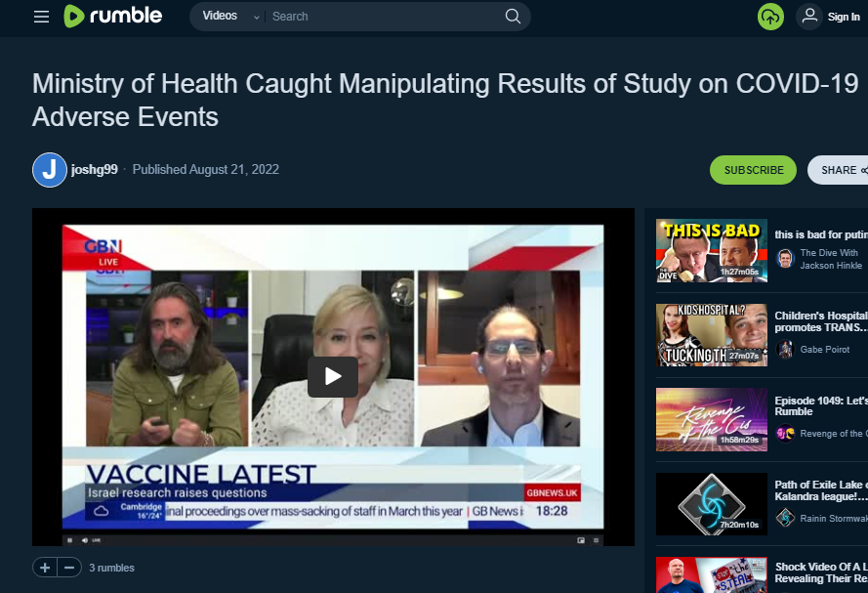Viewport: 868px width, 593px height.
Task: Play the video with center play button
Action: [x=333, y=376]
